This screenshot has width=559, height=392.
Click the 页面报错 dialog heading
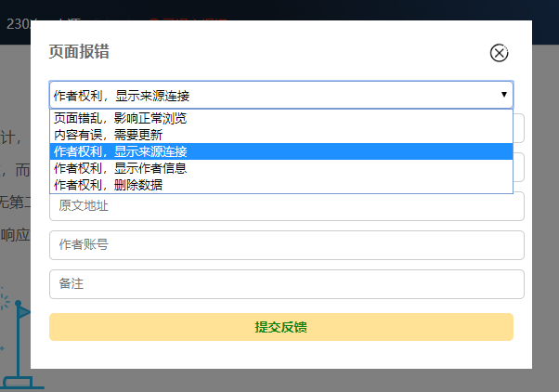(79, 52)
